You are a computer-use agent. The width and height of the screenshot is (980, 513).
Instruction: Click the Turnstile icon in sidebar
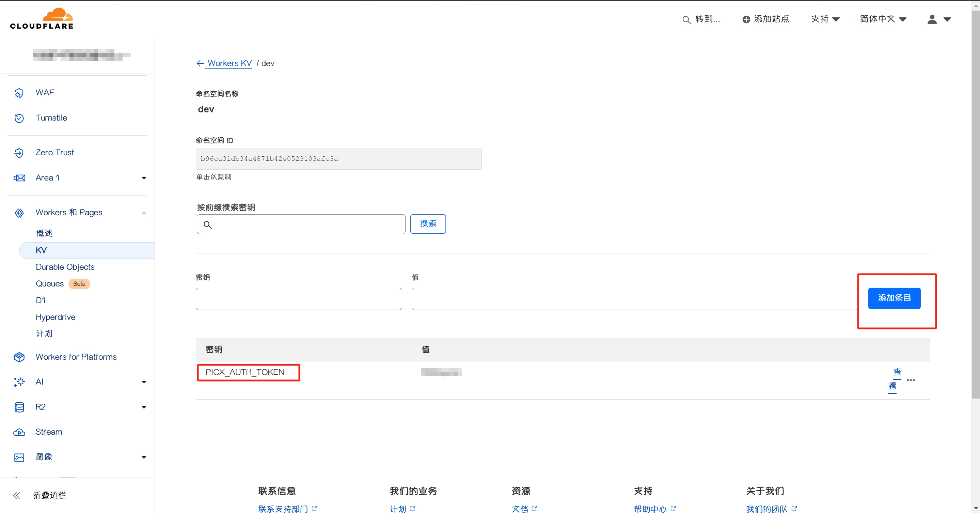(19, 118)
